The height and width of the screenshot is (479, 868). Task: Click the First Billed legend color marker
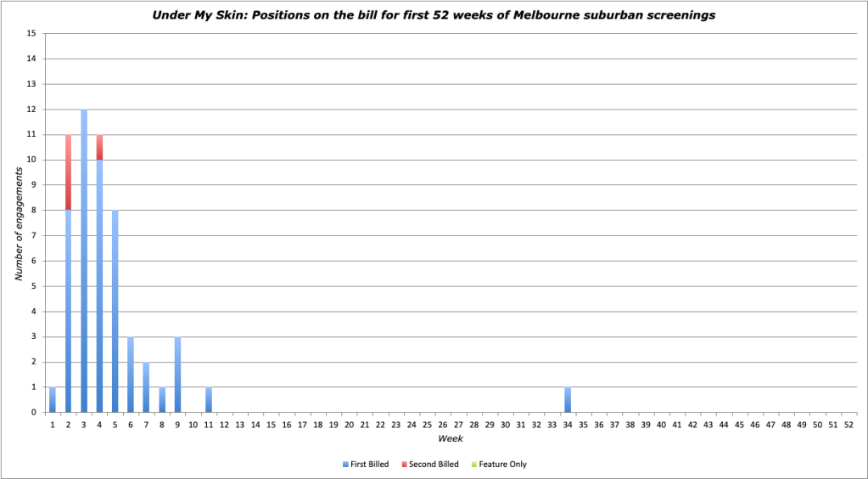point(344,465)
